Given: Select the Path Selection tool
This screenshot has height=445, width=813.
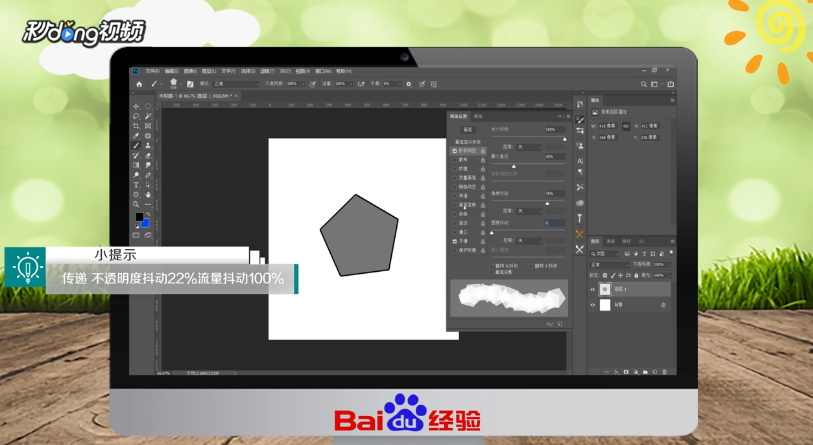Looking at the screenshot, I should (x=148, y=185).
